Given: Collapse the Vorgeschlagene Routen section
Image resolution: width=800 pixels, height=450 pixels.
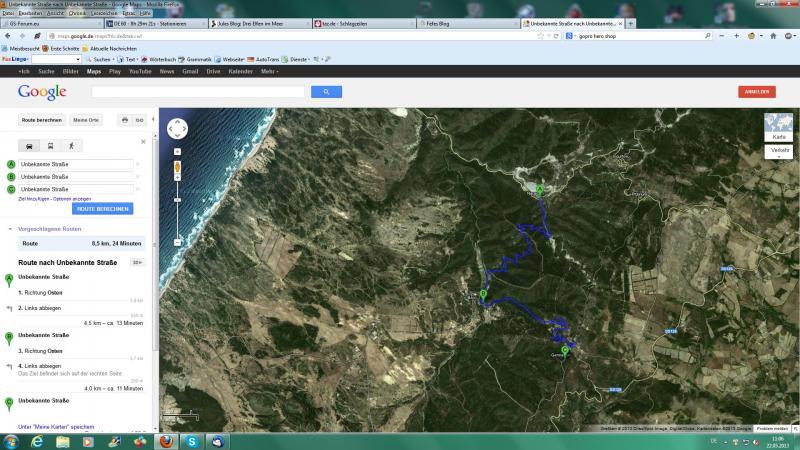Looking at the screenshot, I should 9,229.
